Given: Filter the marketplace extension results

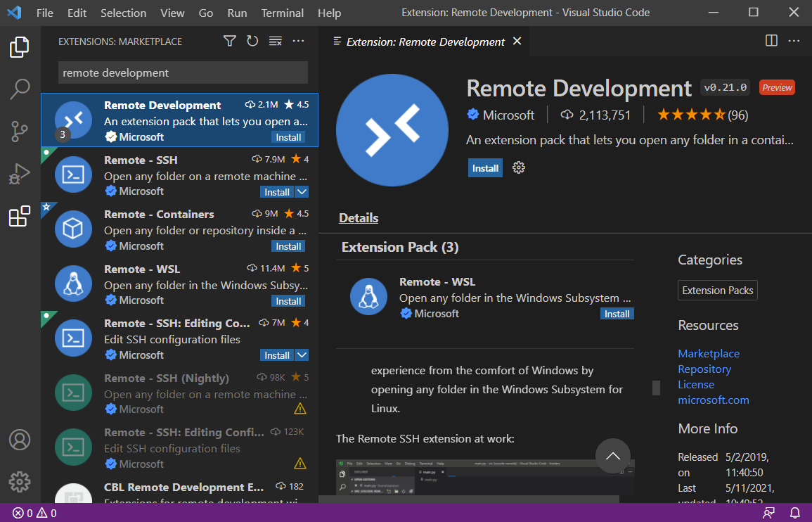Looking at the screenshot, I should pos(229,41).
